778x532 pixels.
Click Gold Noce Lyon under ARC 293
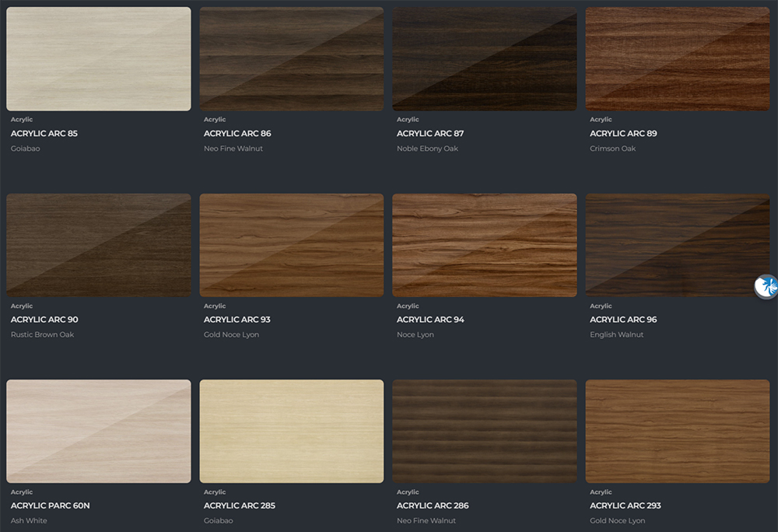[617, 520]
